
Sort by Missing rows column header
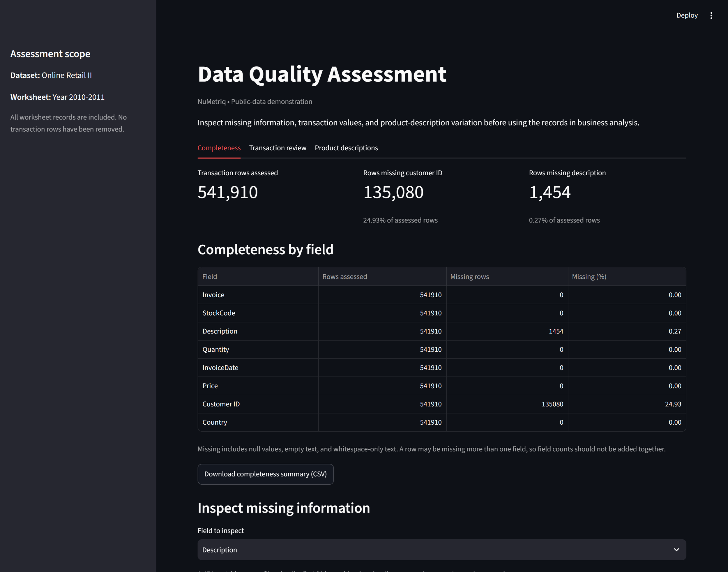tap(507, 276)
